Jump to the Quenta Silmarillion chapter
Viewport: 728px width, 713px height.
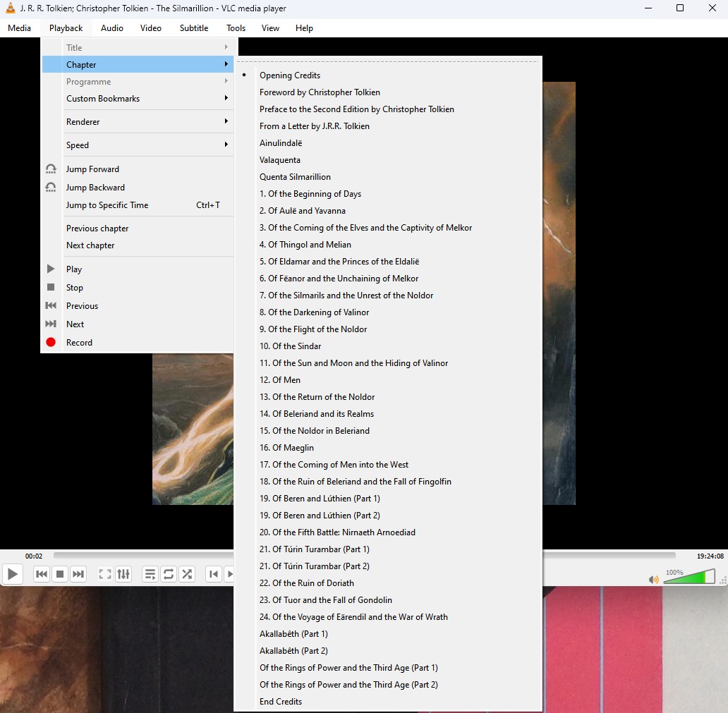pyautogui.click(x=388, y=177)
